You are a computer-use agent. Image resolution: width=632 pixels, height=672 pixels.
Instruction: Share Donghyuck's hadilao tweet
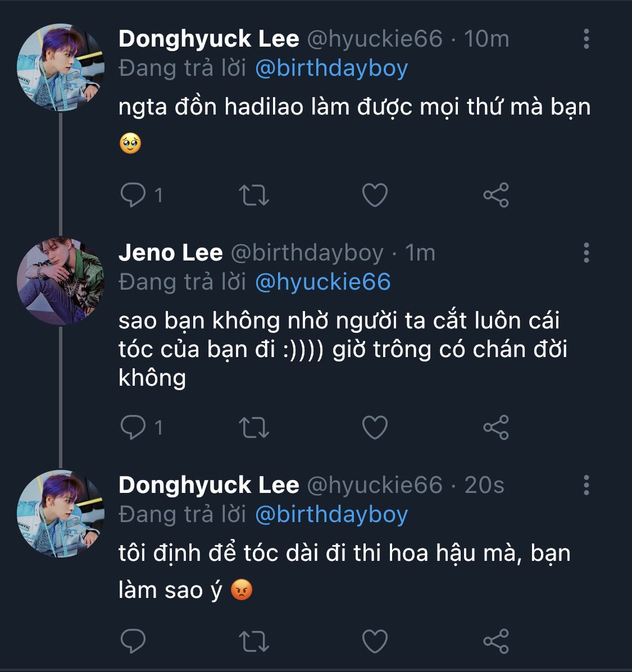495,195
